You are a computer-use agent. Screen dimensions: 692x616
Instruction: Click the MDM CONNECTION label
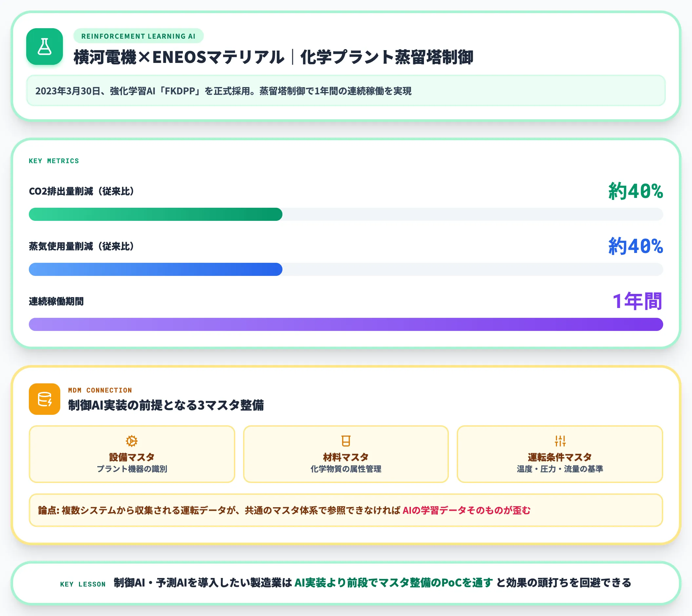pos(100,390)
